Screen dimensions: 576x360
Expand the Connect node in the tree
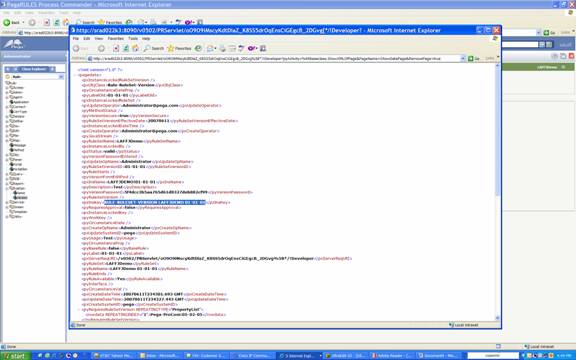7,107
